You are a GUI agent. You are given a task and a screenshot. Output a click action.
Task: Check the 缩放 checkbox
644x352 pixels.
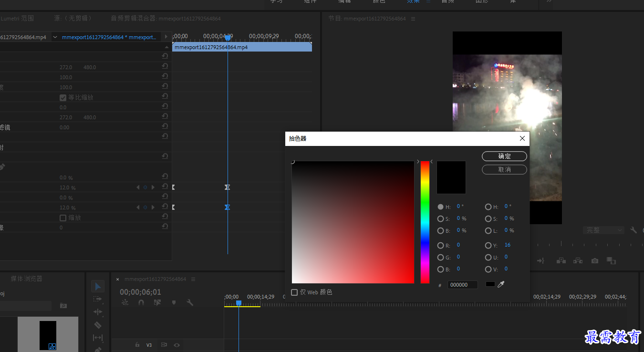[62, 217]
